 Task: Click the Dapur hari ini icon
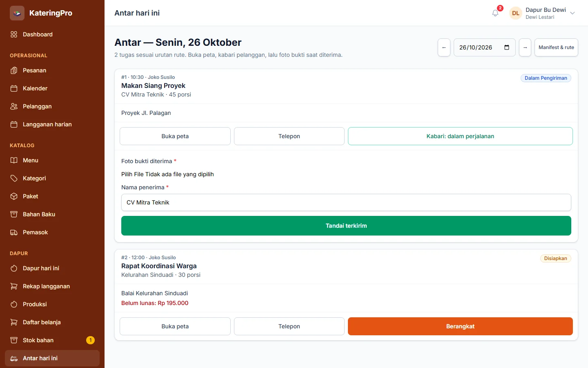click(x=14, y=268)
